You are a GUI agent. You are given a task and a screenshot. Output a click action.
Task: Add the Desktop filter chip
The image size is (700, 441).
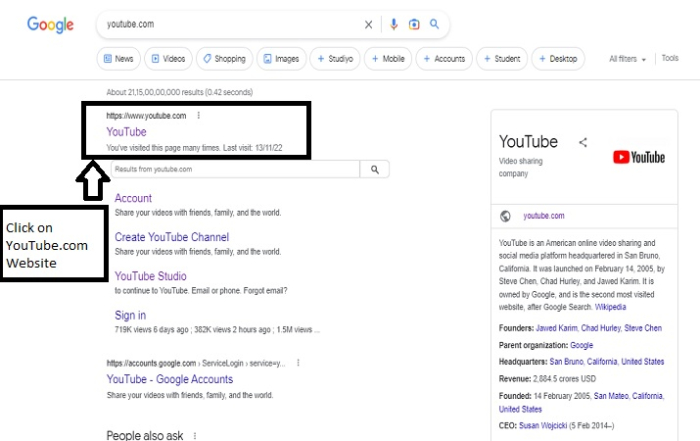(x=558, y=59)
